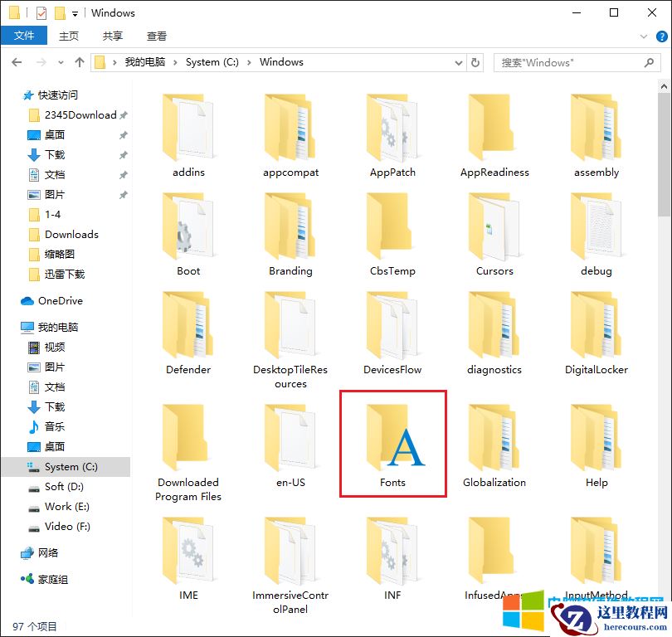Select the Soft (D:) drive in sidebar
The image size is (672, 637).
point(63,487)
